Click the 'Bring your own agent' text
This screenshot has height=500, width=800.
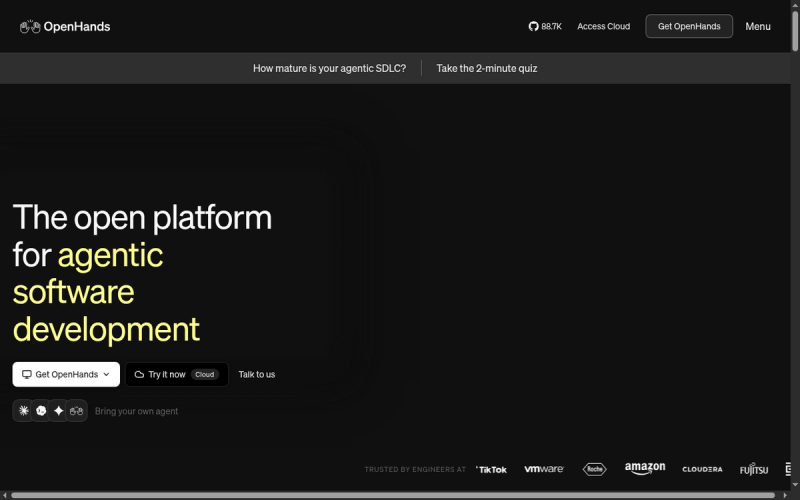[136, 411]
